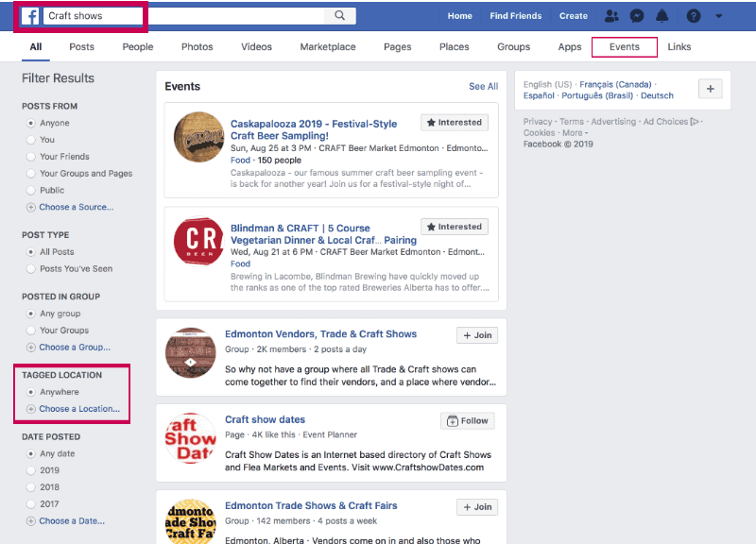Expand the More footer dropdown

click(x=576, y=133)
